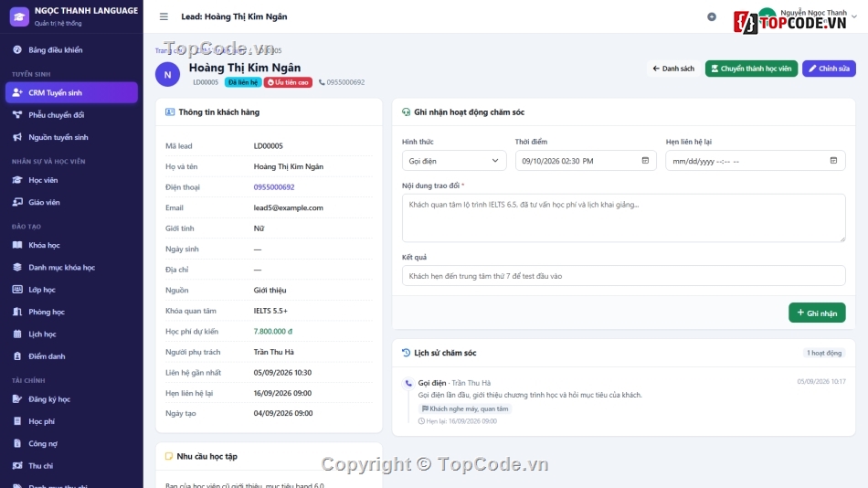Click phone number link 0955000692
Screen dimensions: 868x488
(x=274, y=187)
